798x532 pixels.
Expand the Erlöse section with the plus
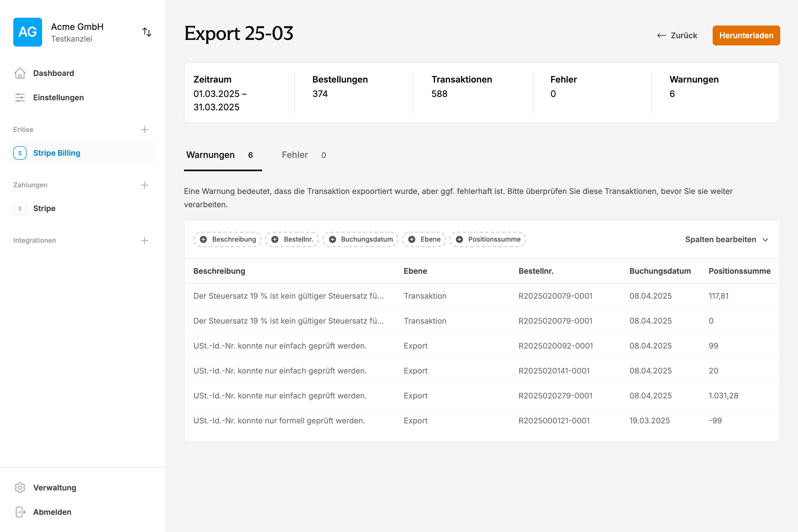coord(145,129)
